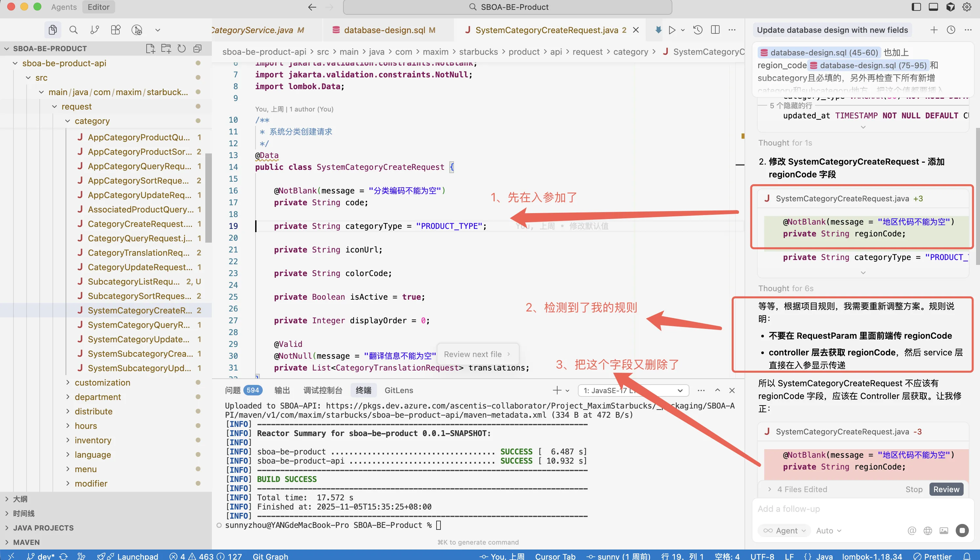The height and width of the screenshot is (560, 980).
Task: Expand the customization folder
Action: coord(102,382)
